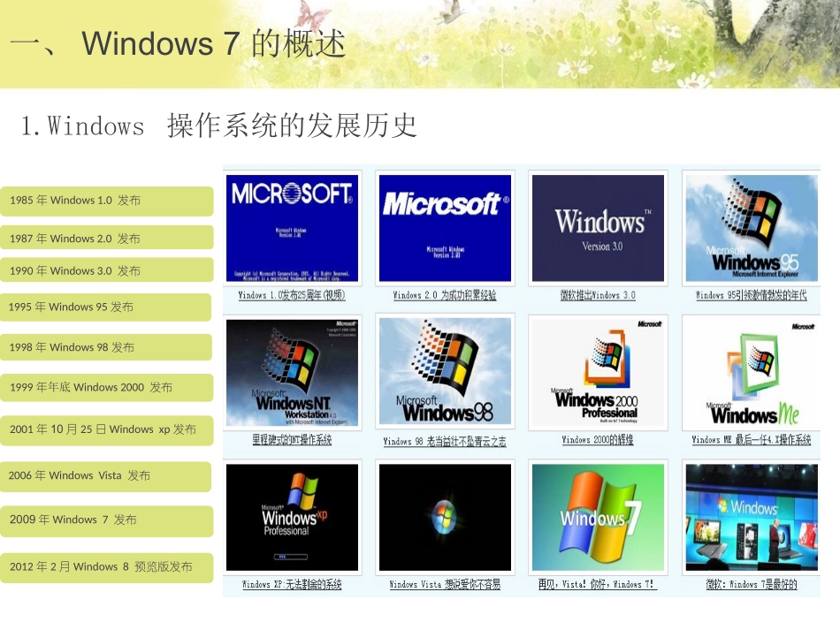Open the Windows Me logo thumbnail
Screen dimensions: 840x630
coord(752,373)
